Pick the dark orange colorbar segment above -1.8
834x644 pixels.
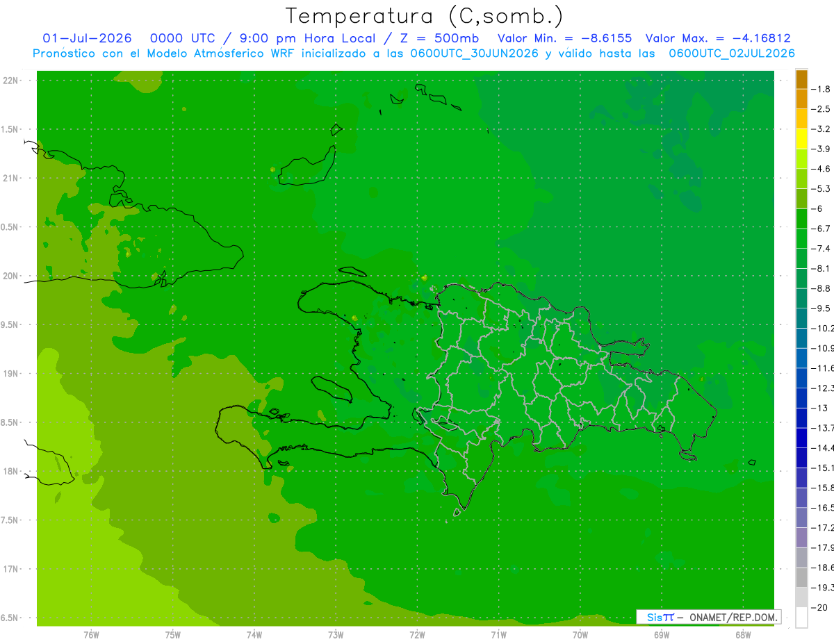point(801,79)
